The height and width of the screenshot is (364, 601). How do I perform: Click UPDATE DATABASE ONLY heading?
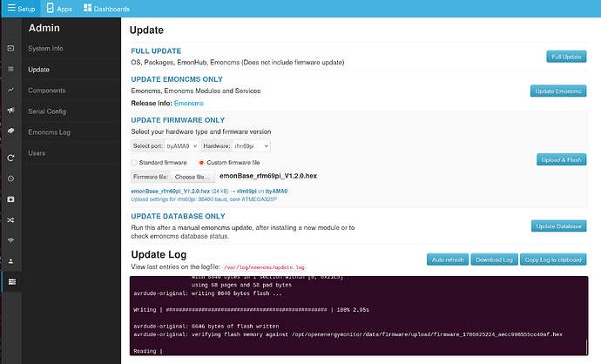178,216
